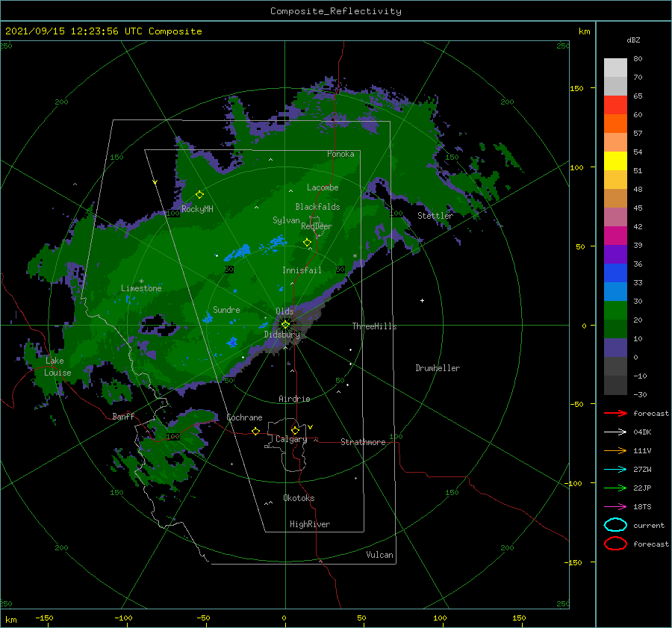Click the cyan current ellipse icon
The width and height of the screenshot is (672, 628).
(x=615, y=525)
